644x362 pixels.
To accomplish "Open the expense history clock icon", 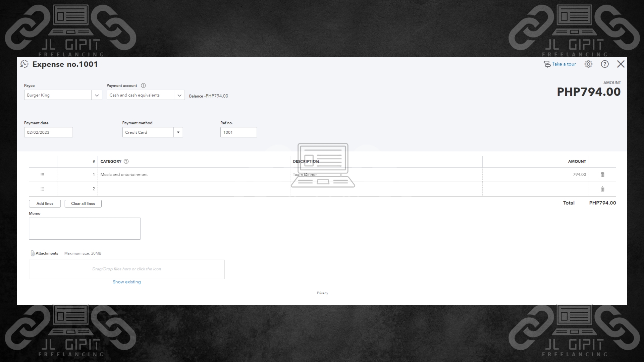I will coord(24,64).
